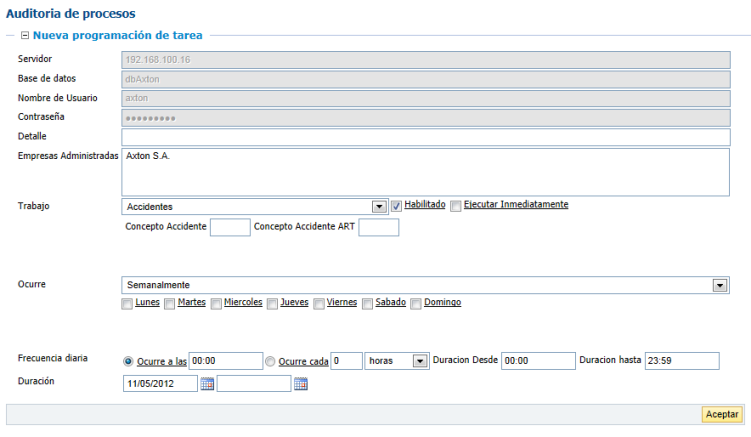Select the Ocurre a las radio button
The image size is (751, 437).
tap(128, 361)
